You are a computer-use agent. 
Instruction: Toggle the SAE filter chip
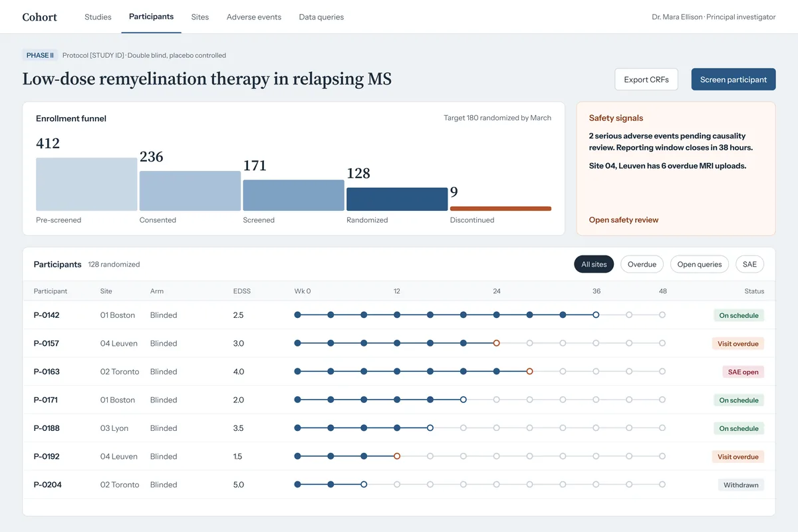click(x=749, y=264)
